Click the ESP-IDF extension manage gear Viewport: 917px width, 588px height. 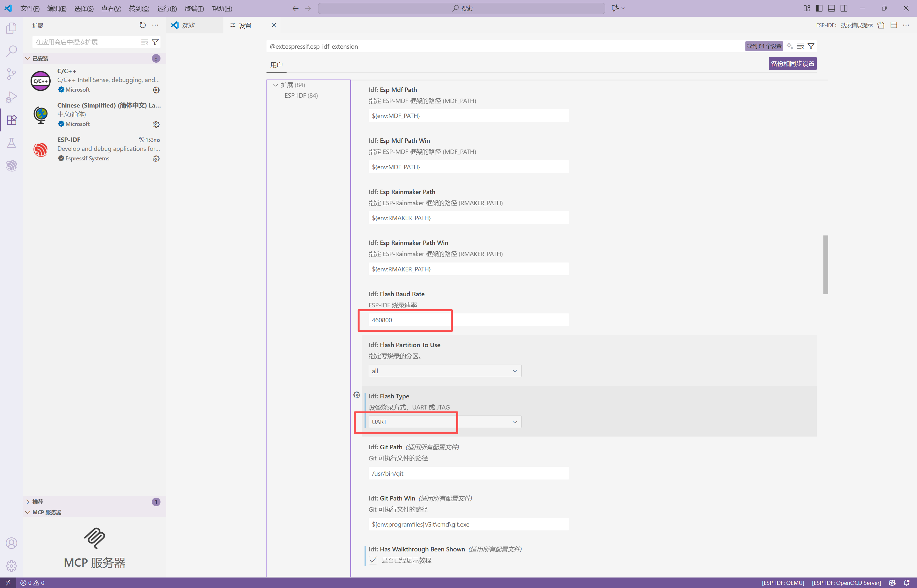(156, 159)
